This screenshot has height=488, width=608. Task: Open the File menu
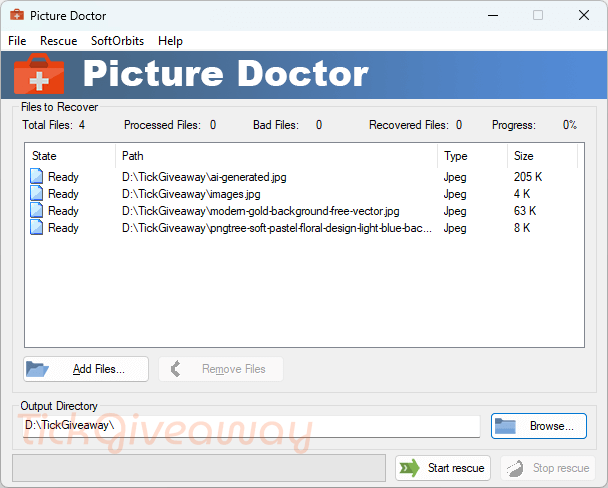[17, 41]
